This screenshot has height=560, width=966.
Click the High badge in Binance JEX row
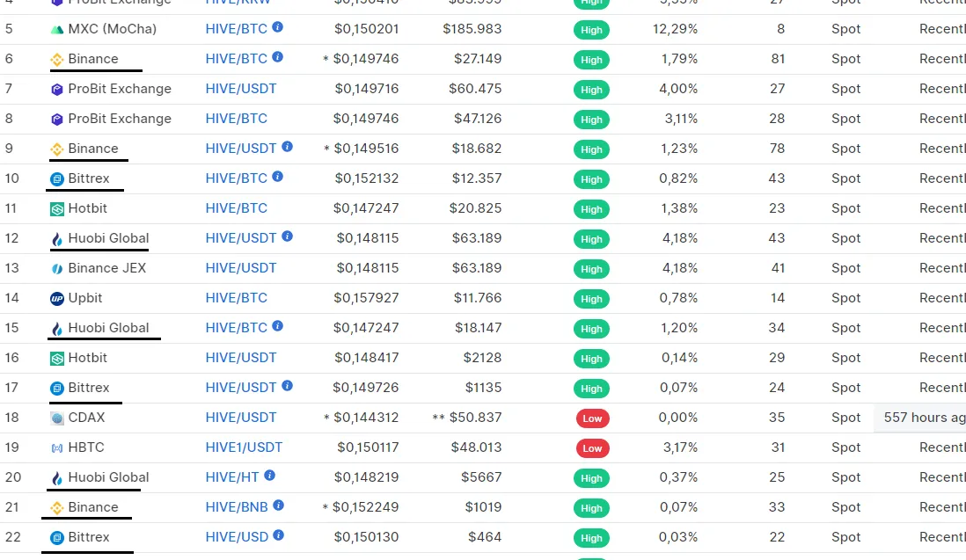point(591,269)
